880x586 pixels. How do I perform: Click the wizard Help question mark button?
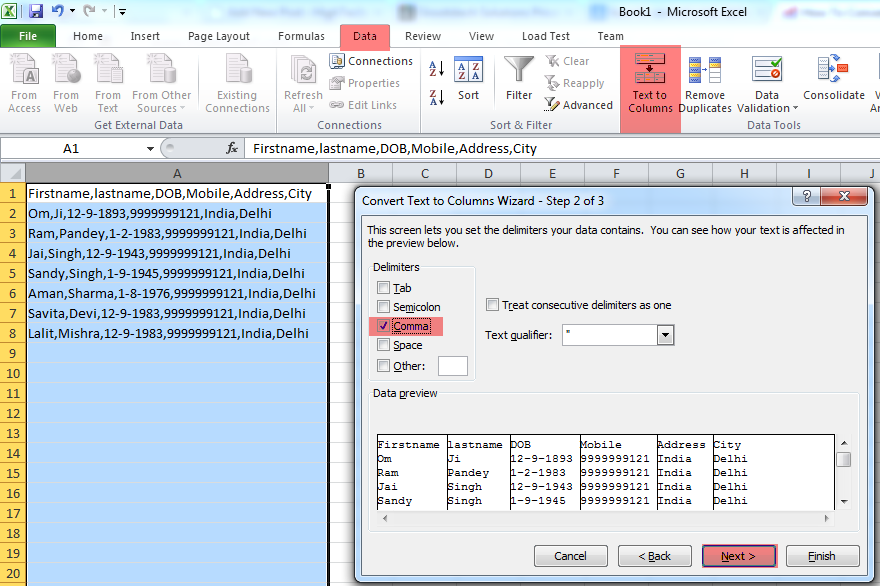(x=806, y=196)
